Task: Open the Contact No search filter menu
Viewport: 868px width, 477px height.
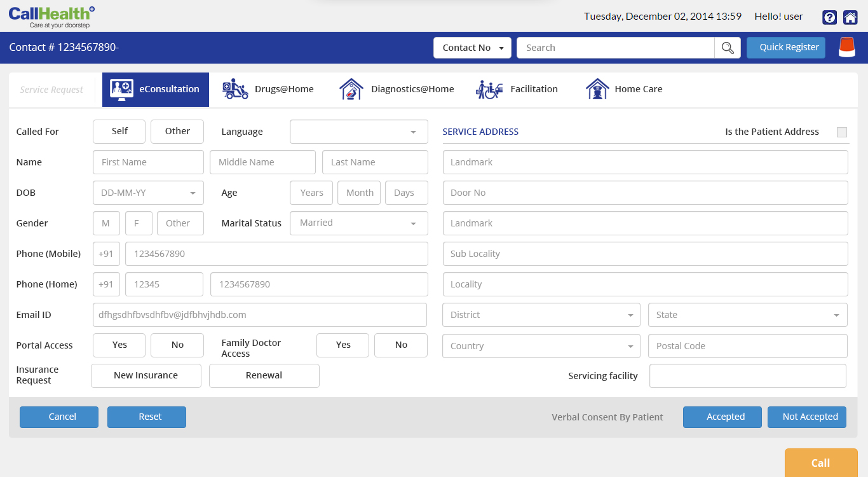Action: pyautogui.click(x=472, y=47)
